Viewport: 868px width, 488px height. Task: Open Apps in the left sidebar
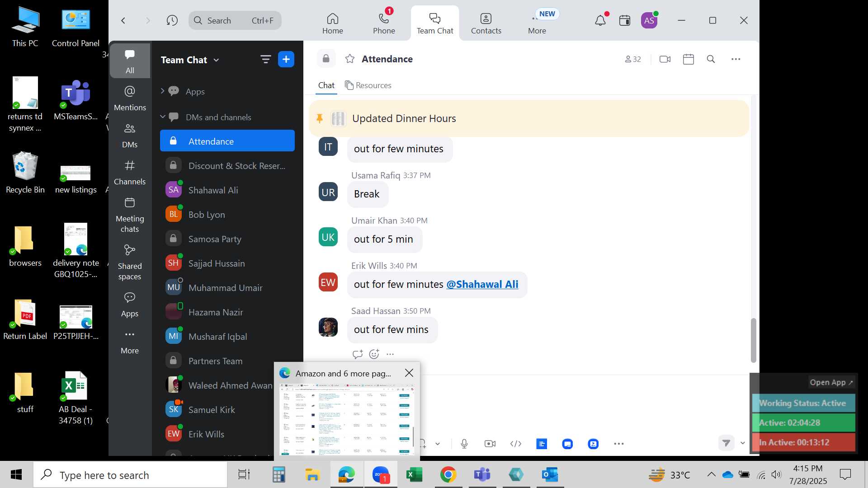[x=130, y=304]
